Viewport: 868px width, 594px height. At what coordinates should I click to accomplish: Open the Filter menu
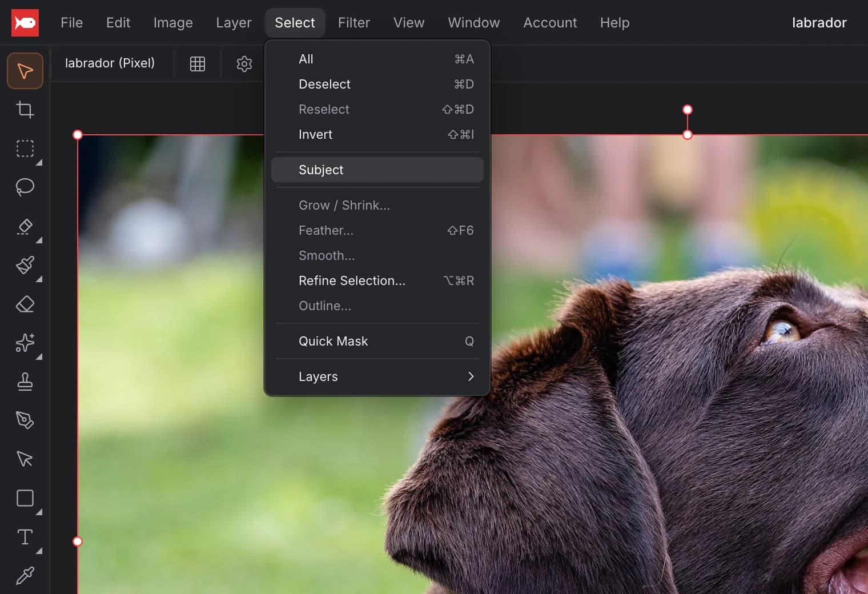pyautogui.click(x=354, y=23)
